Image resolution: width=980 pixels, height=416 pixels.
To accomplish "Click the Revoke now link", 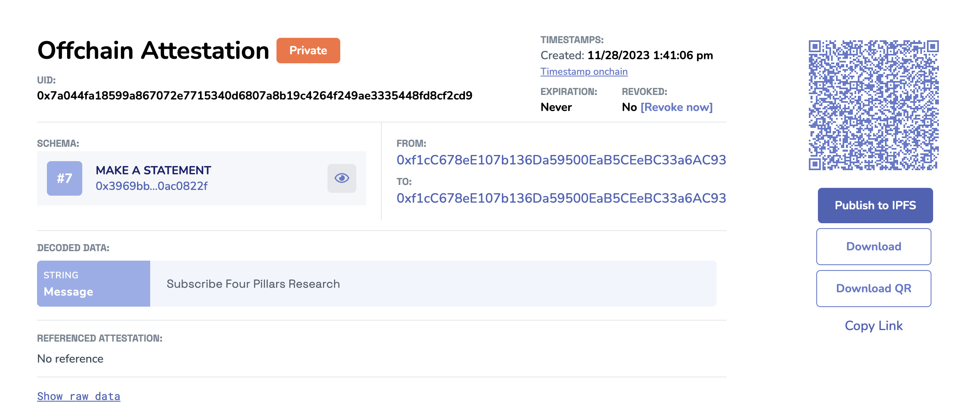I will 676,107.
